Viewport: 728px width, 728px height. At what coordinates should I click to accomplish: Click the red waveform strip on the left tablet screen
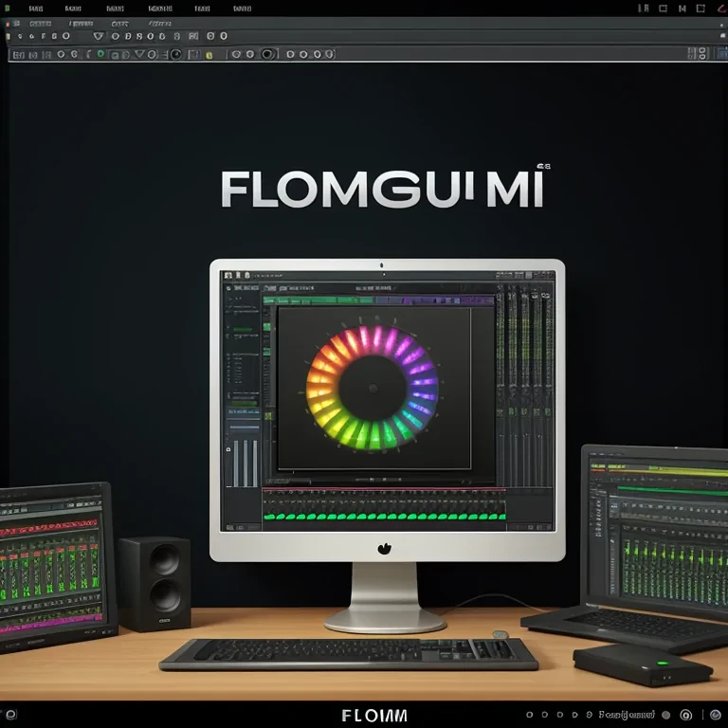click(x=49, y=527)
